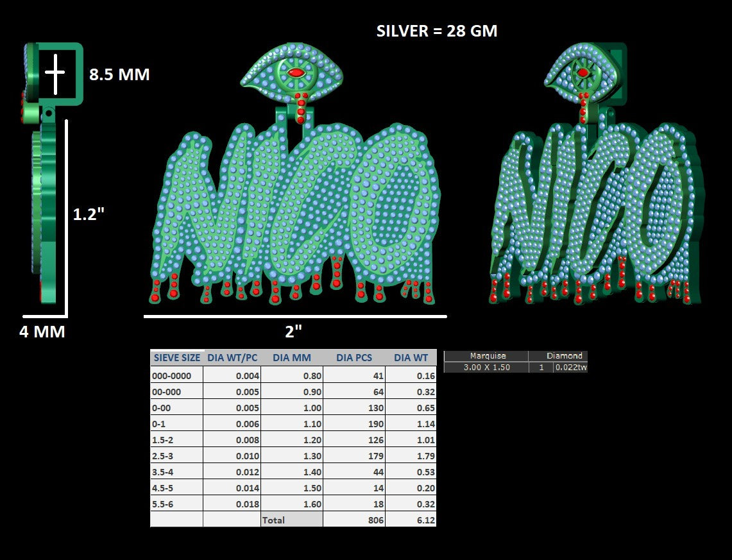This screenshot has height=560, width=732.
Task: Click the angled perspective NICO pendant render
Action: [x=597, y=174]
